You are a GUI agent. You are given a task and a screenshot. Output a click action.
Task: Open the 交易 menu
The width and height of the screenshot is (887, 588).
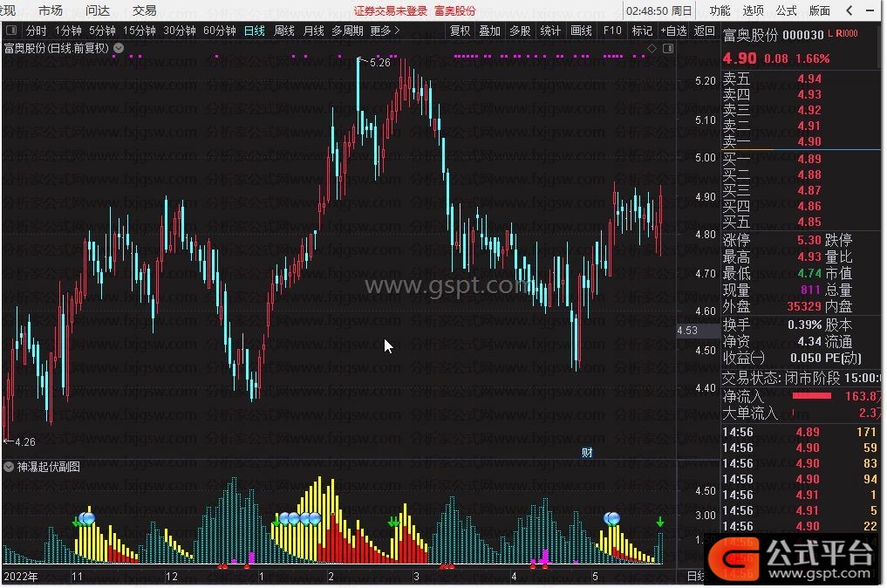click(x=144, y=10)
